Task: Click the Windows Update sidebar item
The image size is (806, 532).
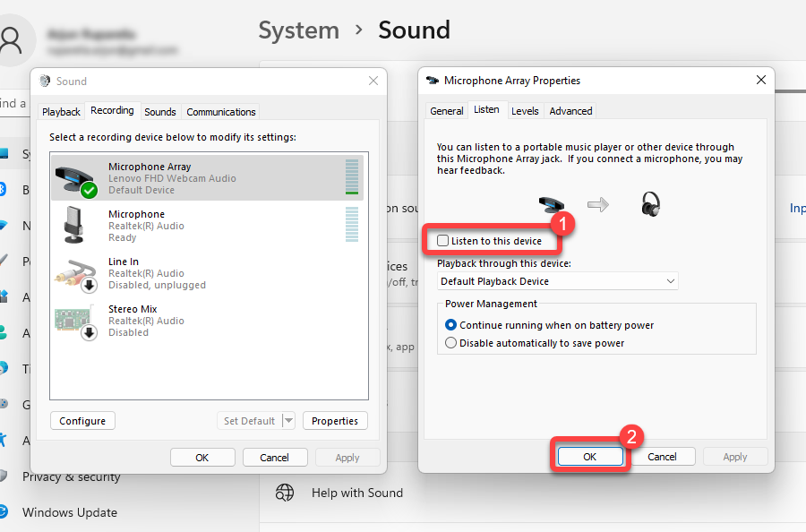Action: point(70,512)
